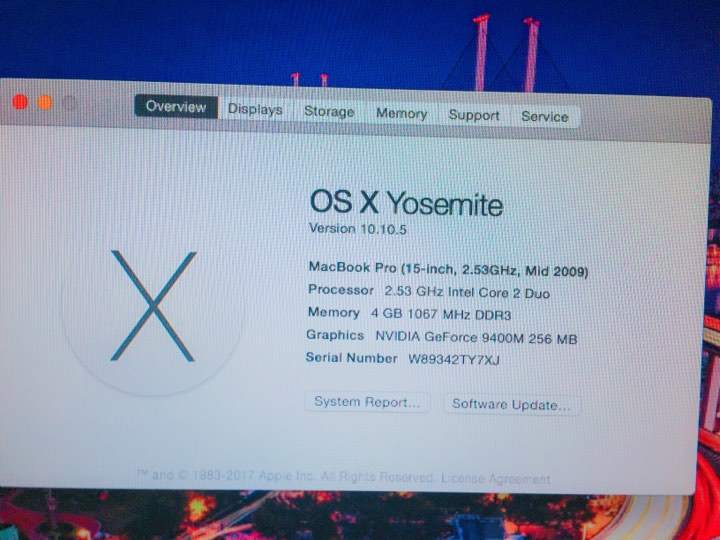Click the Apple Inc. copyright text
This screenshot has height=540, width=720.
286,476
